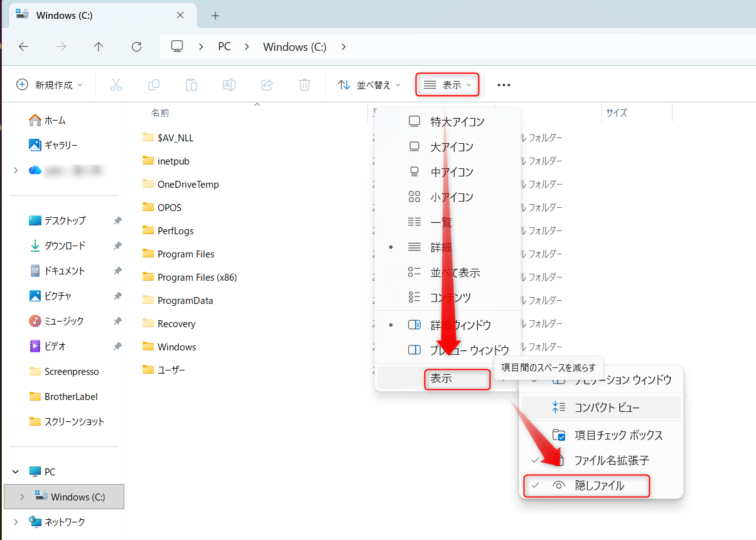
Task: Close the Windows (C:) tab
Action: click(180, 15)
